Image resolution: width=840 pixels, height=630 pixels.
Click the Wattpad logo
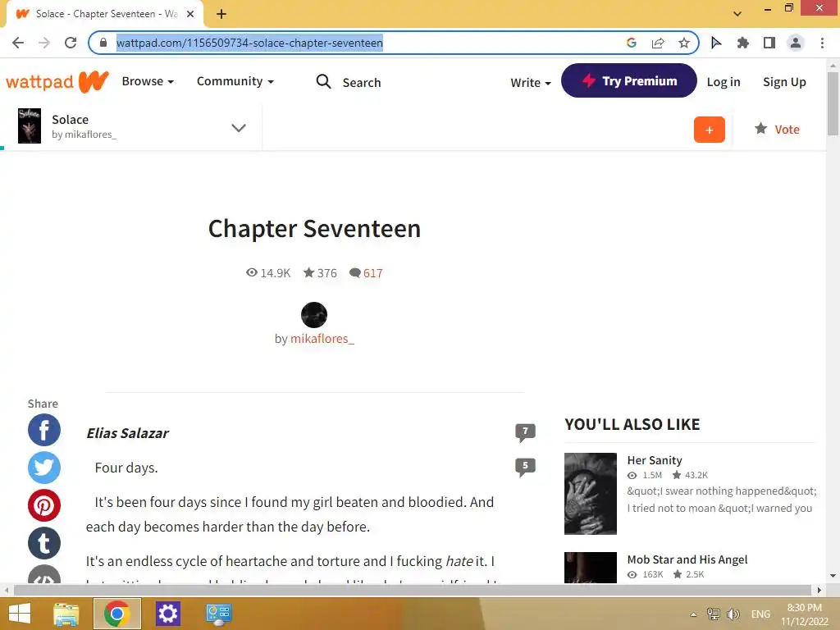point(57,82)
